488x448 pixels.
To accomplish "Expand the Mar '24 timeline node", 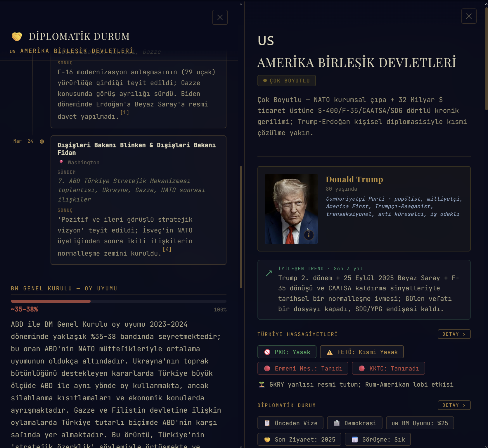I will pos(42,141).
